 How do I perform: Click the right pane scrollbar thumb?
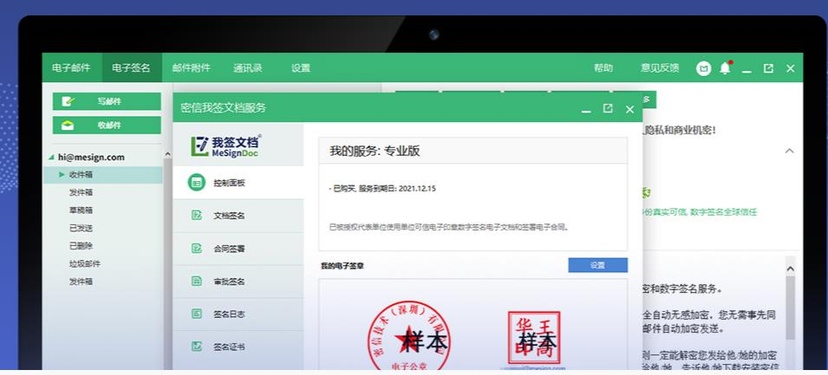(790, 307)
